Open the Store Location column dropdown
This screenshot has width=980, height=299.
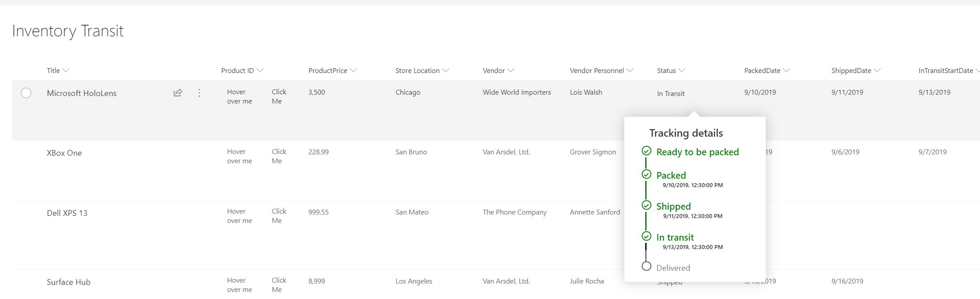click(x=445, y=70)
